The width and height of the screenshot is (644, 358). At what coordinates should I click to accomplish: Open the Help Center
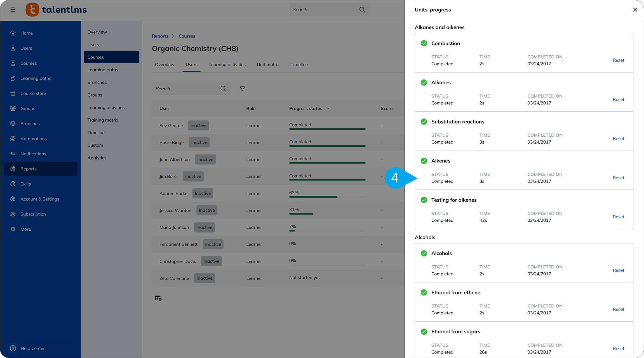pyautogui.click(x=32, y=348)
